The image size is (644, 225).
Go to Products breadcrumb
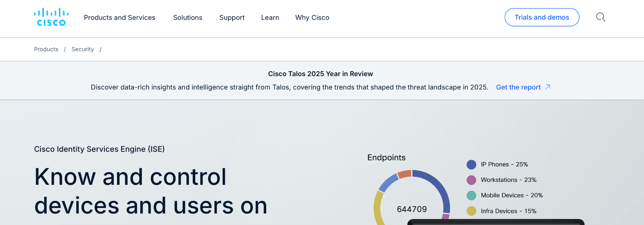46,49
